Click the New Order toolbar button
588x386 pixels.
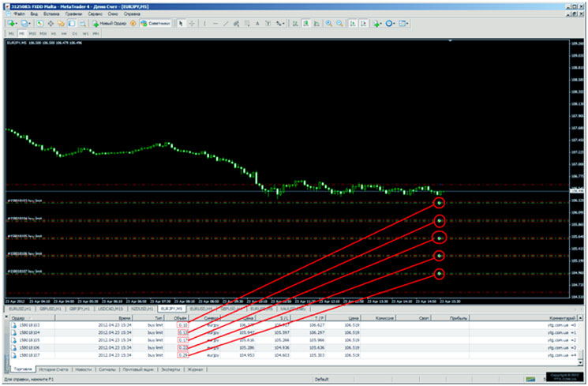coord(110,24)
